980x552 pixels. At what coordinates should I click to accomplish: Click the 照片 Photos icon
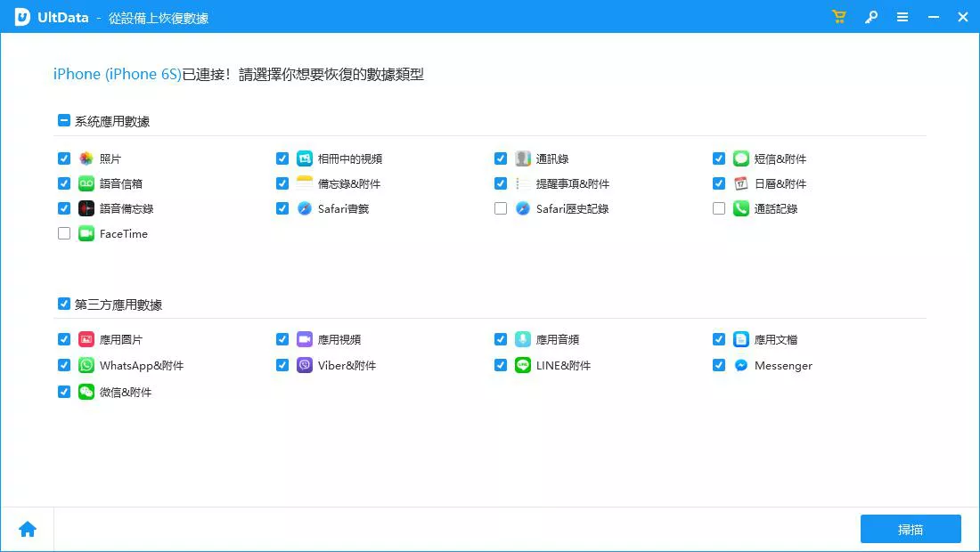[x=85, y=158]
